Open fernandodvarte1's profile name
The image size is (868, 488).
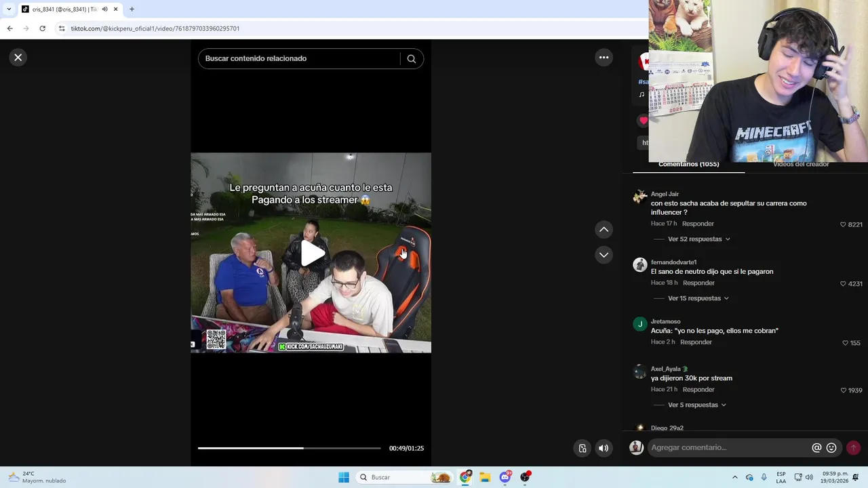click(x=673, y=262)
